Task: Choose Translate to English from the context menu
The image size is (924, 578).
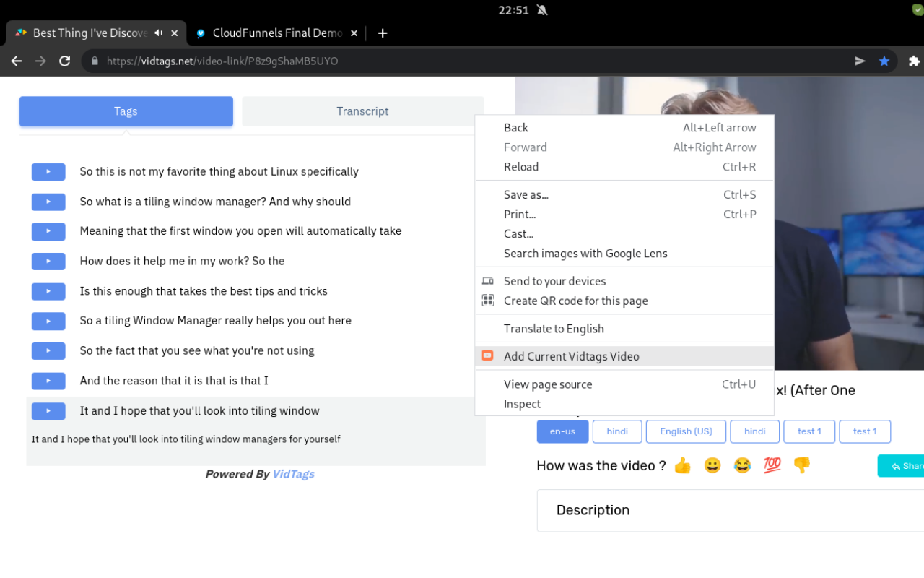Action: [554, 328]
